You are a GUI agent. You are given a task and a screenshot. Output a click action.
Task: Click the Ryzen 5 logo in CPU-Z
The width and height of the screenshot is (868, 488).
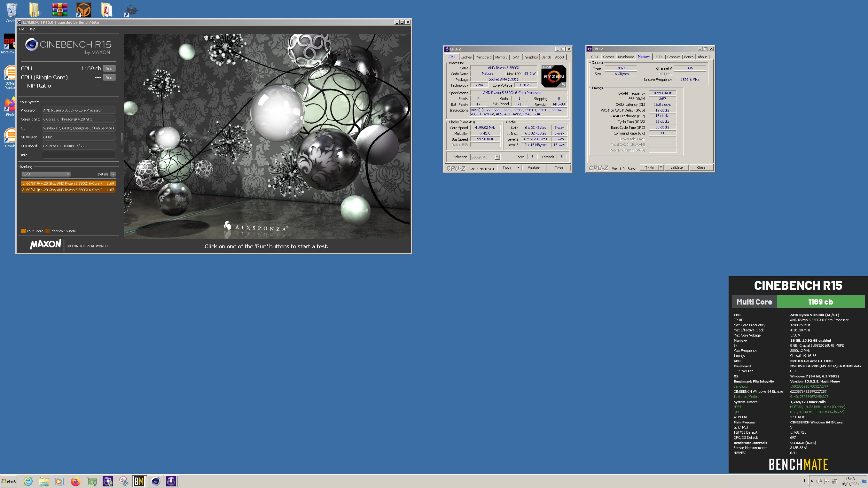coord(554,76)
